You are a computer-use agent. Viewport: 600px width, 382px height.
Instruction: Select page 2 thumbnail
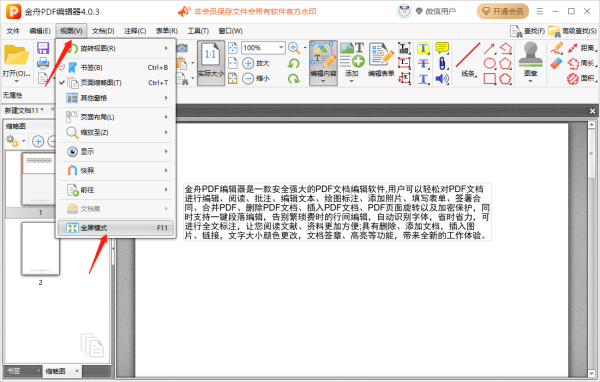(x=41, y=249)
